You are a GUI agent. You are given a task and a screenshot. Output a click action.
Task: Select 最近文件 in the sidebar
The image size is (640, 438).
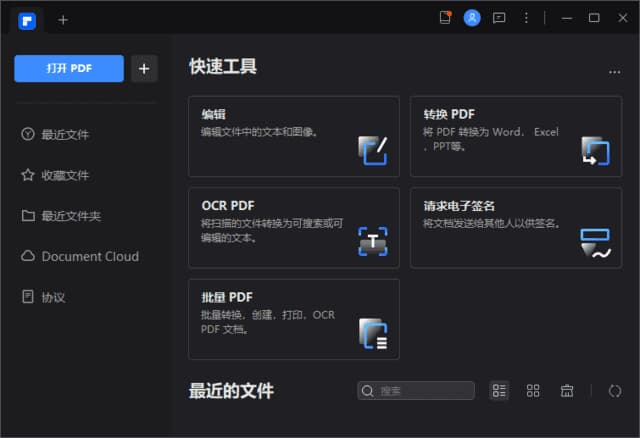tap(65, 135)
